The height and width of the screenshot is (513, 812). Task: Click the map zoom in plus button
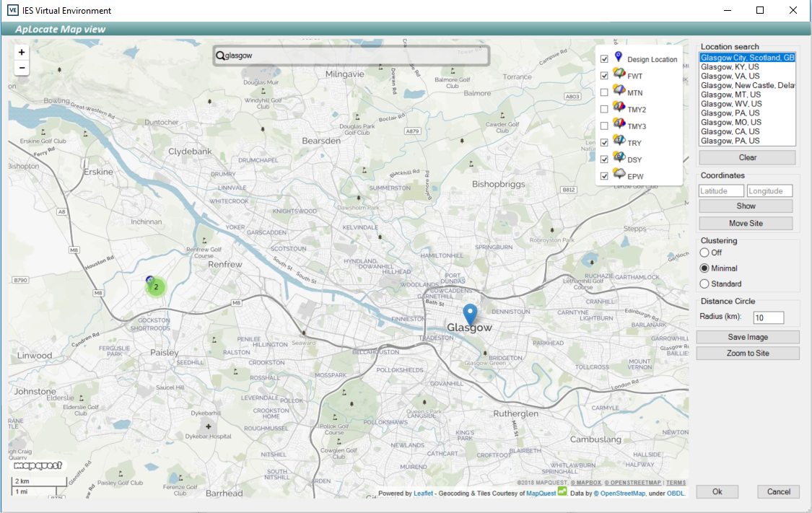pos(22,52)
